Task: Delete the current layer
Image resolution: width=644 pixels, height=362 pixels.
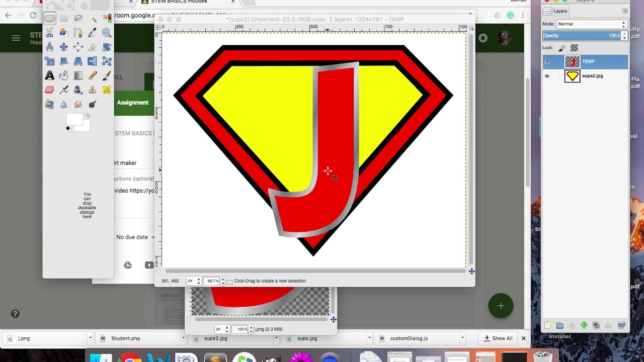Action: click(621, 325)
